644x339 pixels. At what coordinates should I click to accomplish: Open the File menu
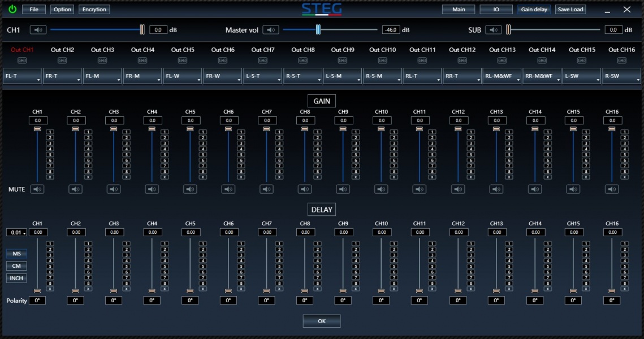(x=34, y=9)
